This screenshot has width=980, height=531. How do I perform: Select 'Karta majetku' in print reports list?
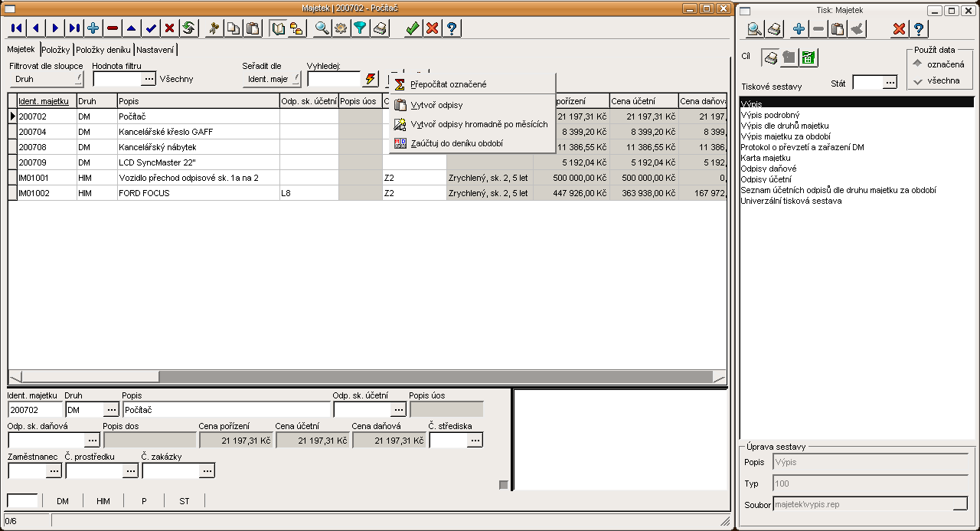(x=766, y=158)
